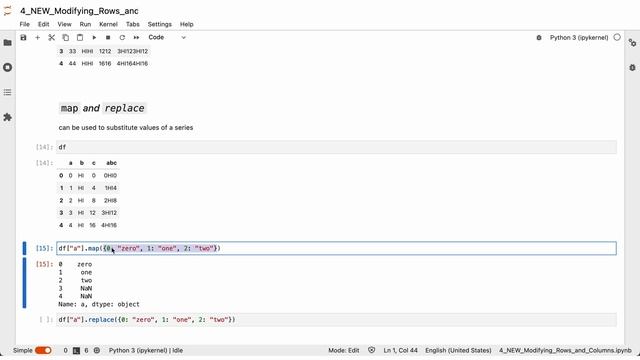Open the extension manager puzzle icon

point(7,117)
